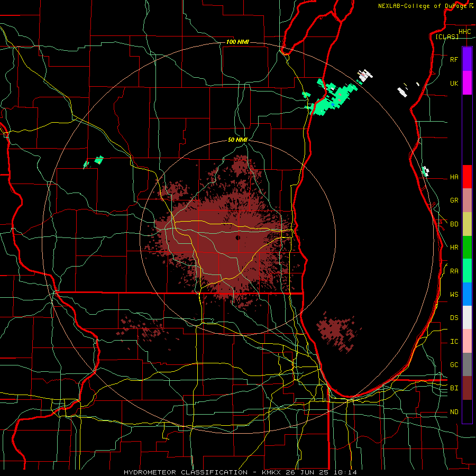Screen dimensions: 476x476
Task: Click the RA bright green legend swatch
Action: (x=467, y=271)
